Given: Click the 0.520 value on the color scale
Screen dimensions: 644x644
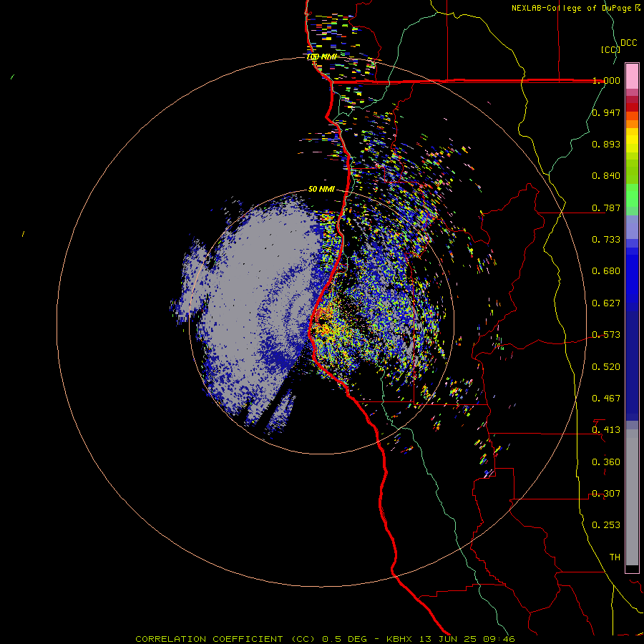Looking at the screenshot, I should 606,367.
